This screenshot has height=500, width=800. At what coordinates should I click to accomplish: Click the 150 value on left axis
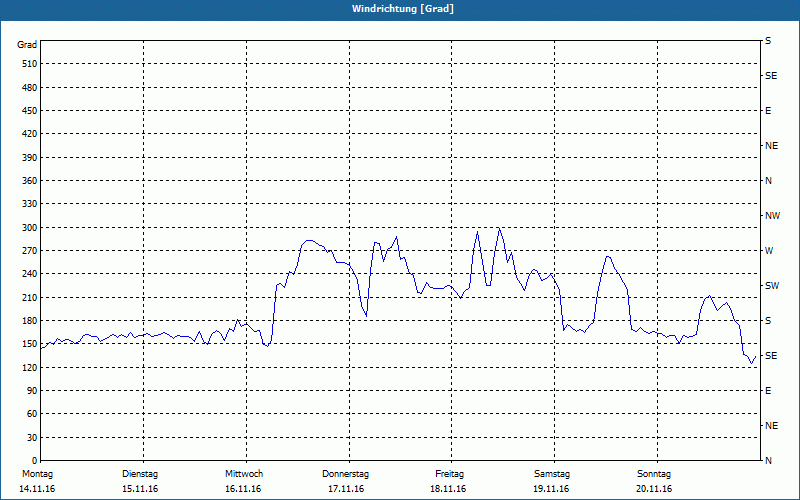click(x=30, y=344)
